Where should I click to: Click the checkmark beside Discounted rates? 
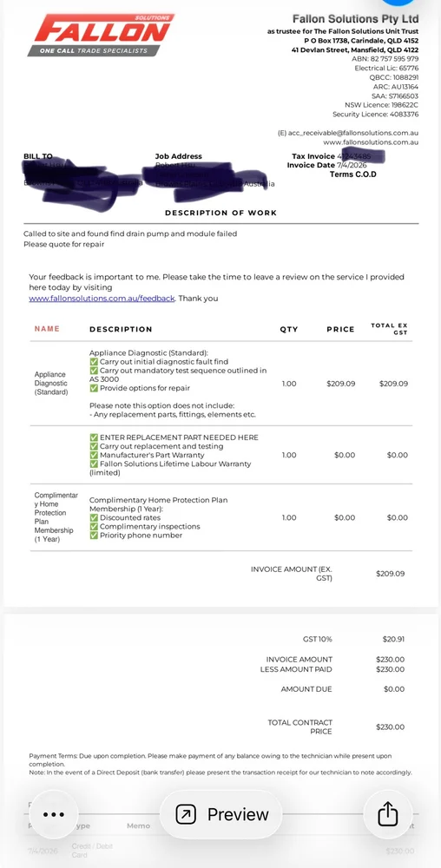coord(94,517)
